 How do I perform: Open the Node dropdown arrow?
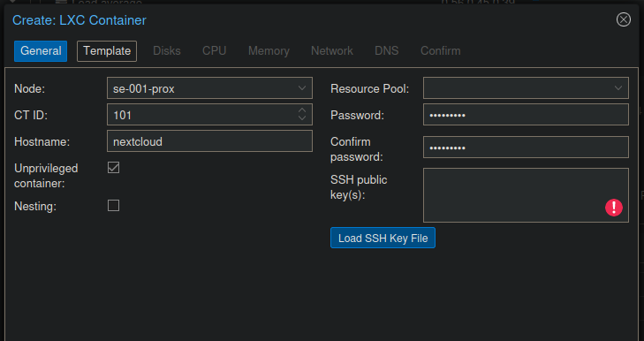click(302, 88)
